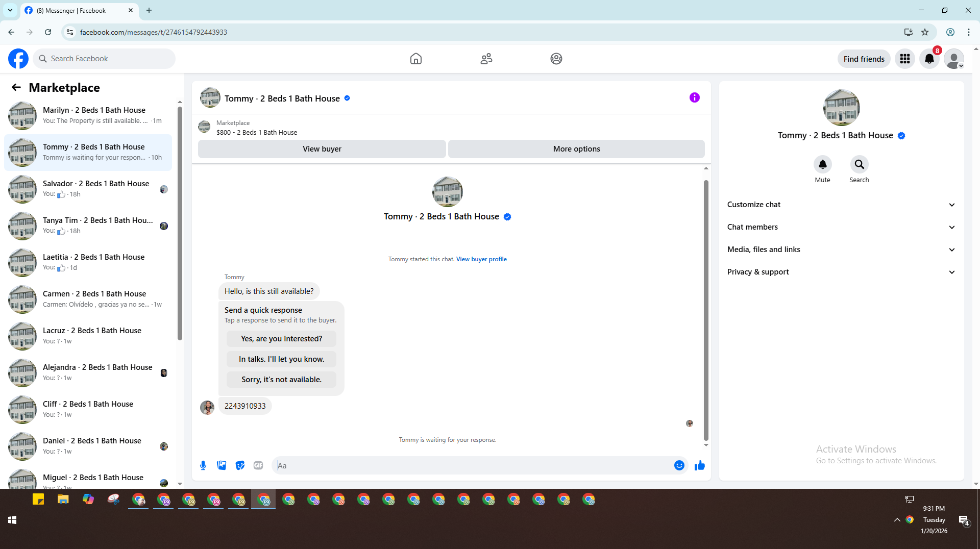Send a voice clip with the microphone icon
980x549 pixels.
[x=203, y=465]
